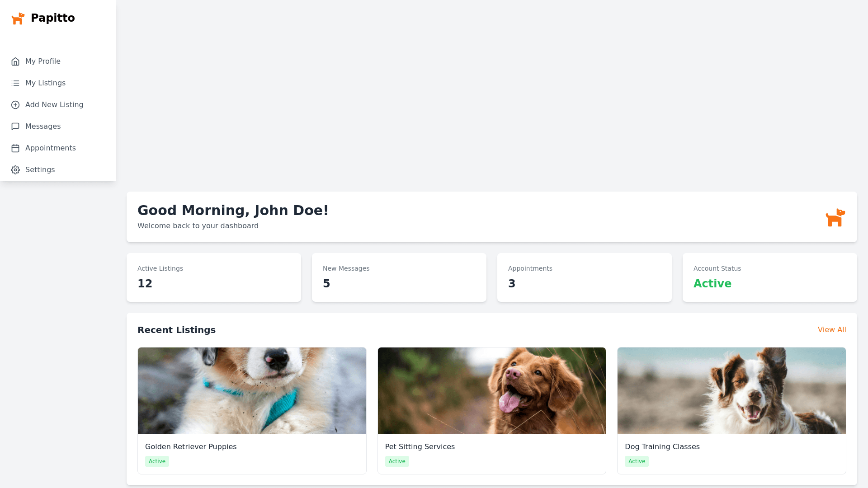Viewport: 868px width, 488px height.
Task: Navigate to the Appointments section
Action: tap(51, 148)
